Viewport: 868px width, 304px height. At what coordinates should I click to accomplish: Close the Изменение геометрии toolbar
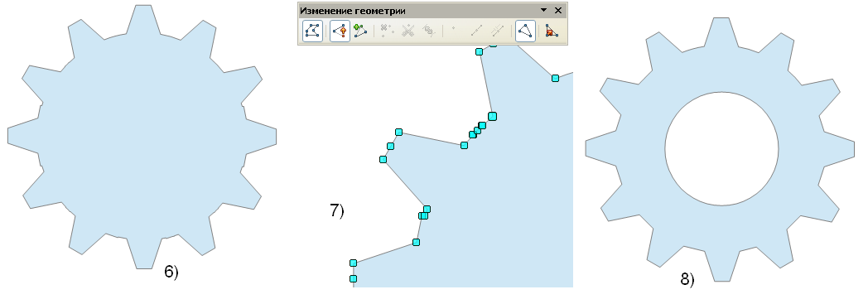pos(558,11)
